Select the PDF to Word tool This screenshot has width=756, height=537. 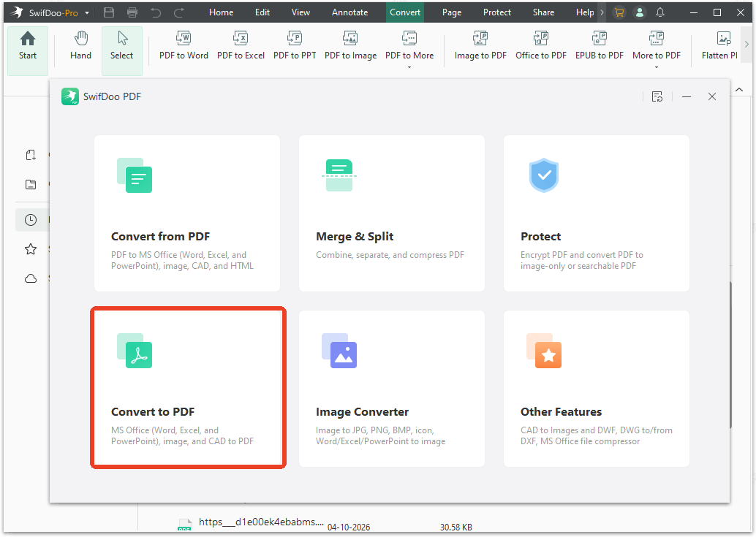[x=184, y=47]
